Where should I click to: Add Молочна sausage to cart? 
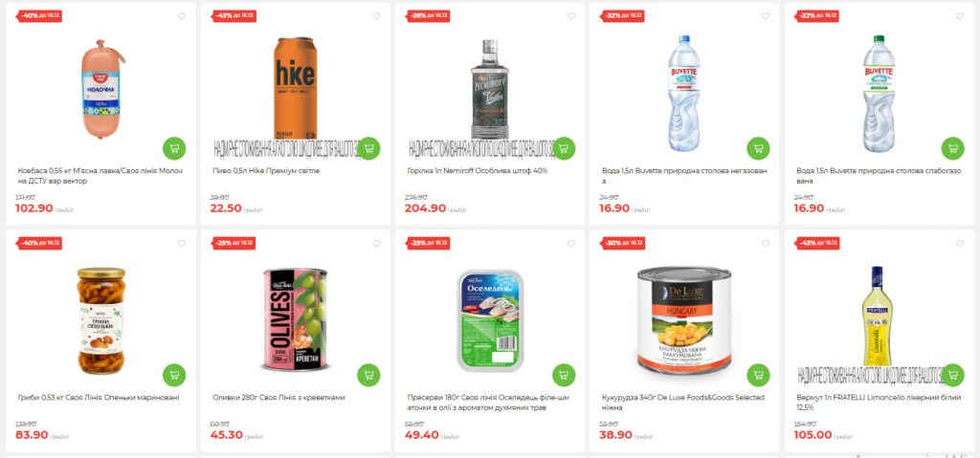(x=174, y=148)
